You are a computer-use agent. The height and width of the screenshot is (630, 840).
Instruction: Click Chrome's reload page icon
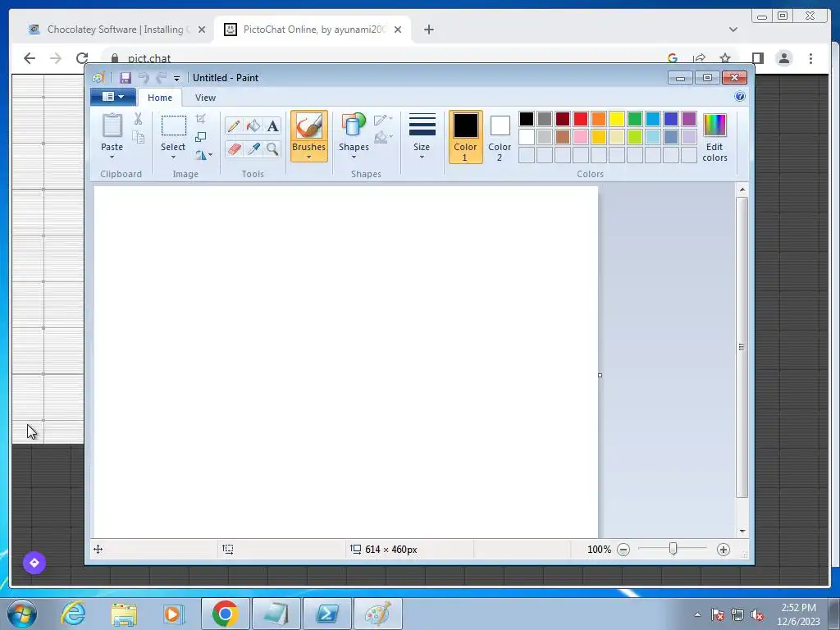(82, 58)
